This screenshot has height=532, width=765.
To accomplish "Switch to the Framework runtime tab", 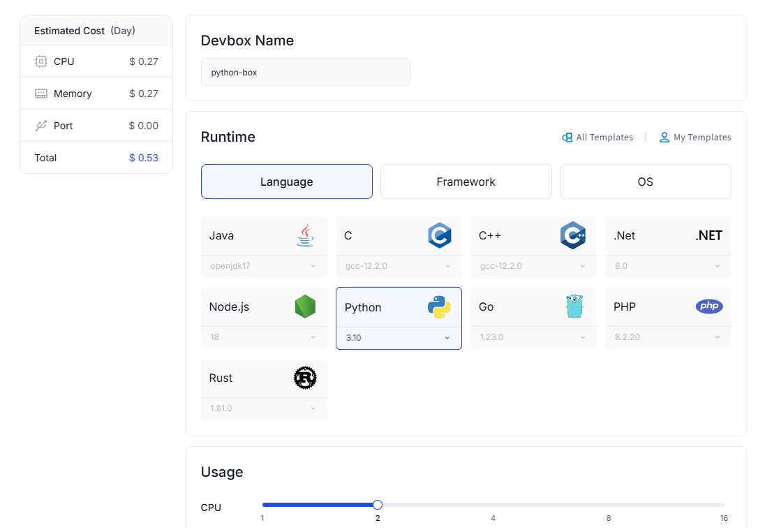I will 466,182.
